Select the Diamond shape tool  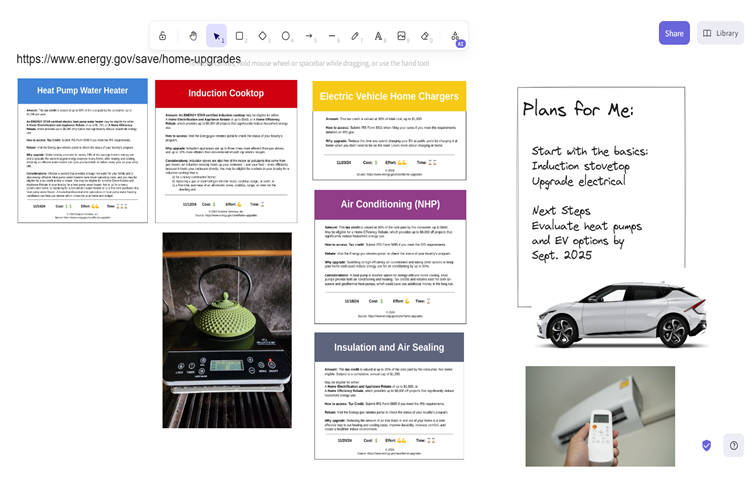(263, 36)
